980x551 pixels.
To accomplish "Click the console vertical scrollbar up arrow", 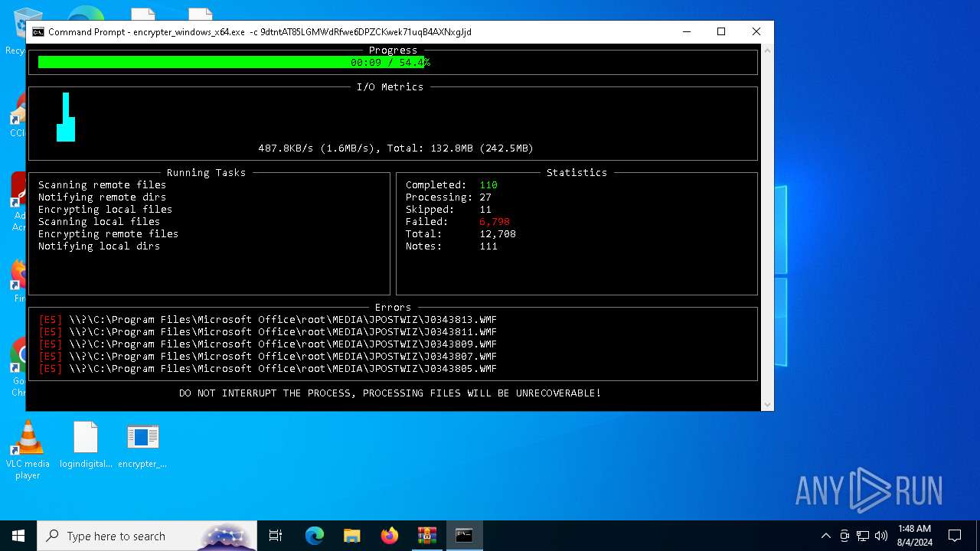I will (768, 50).
